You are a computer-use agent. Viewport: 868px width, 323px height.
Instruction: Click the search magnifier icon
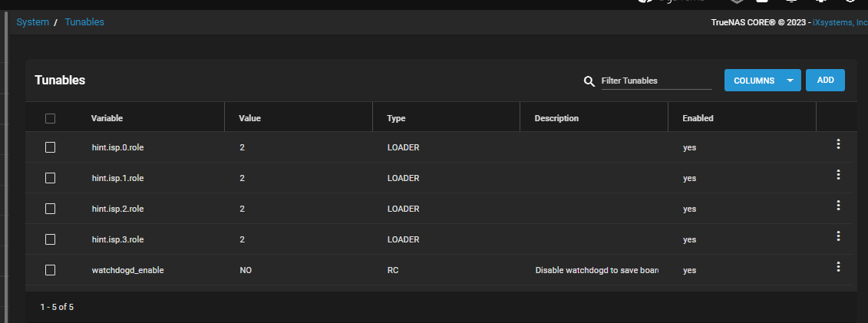(x=589, y=81)
